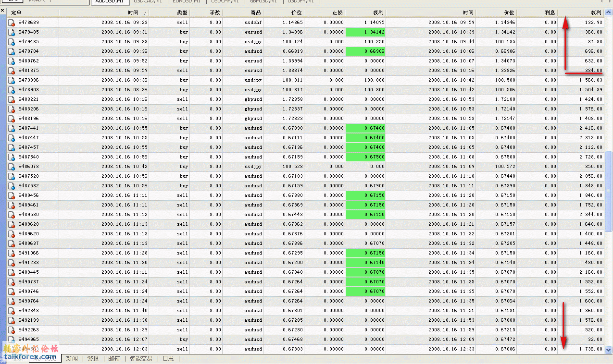Click the buy icon for order 6479704

pyautogui.click(x=12, y=51)
